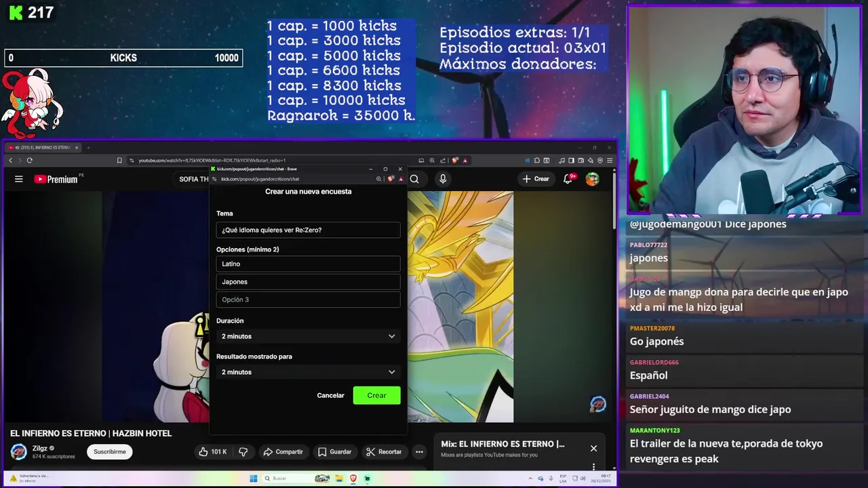Image resolution: width=868 pixels, height=488 pixels.
Task: Open YouTube notifications bell
Action: pos(568,179)
